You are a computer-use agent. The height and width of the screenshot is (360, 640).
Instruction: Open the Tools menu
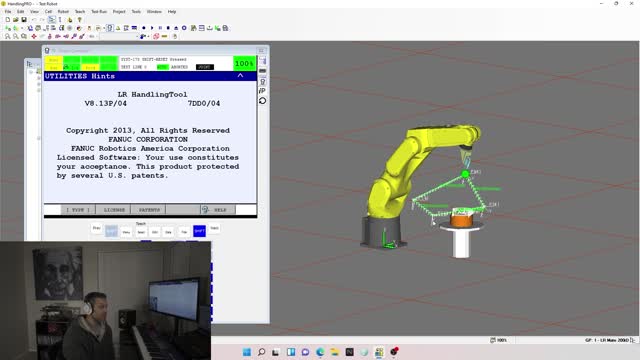pyautogui.click(x=136, y=11)
